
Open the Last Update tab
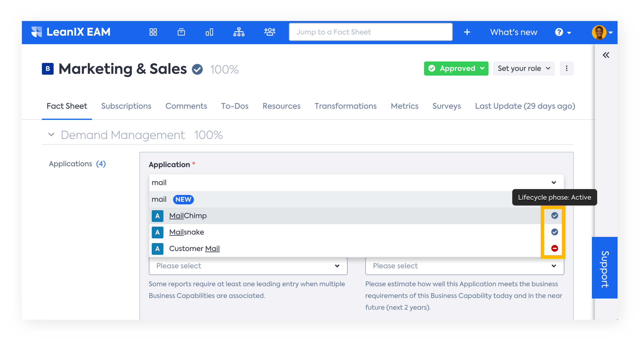(x=525, y=106)
